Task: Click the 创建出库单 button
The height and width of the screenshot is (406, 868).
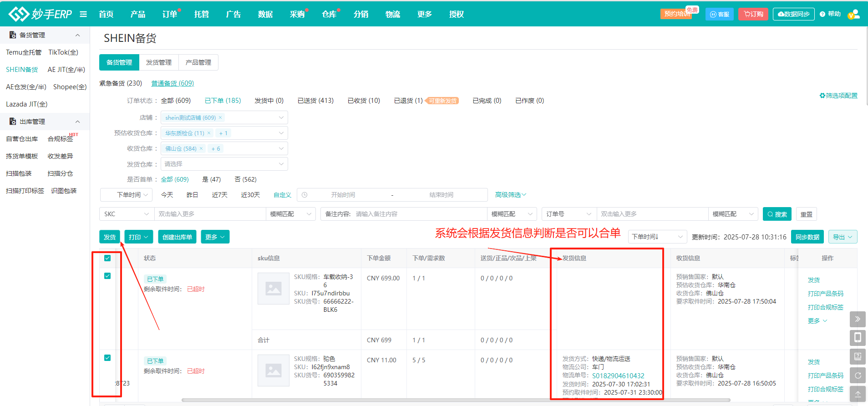Action: [177, 237]
